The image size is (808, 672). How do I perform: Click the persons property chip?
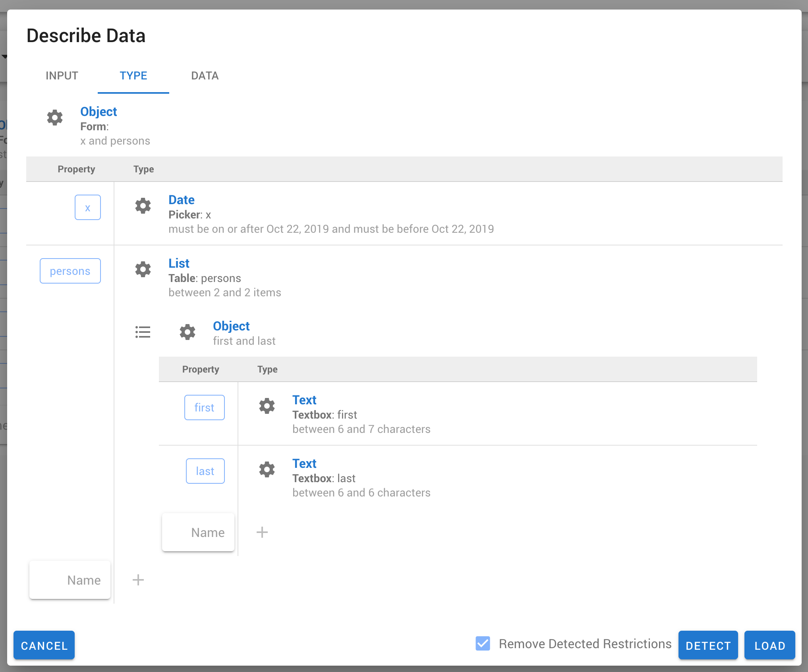70,271
